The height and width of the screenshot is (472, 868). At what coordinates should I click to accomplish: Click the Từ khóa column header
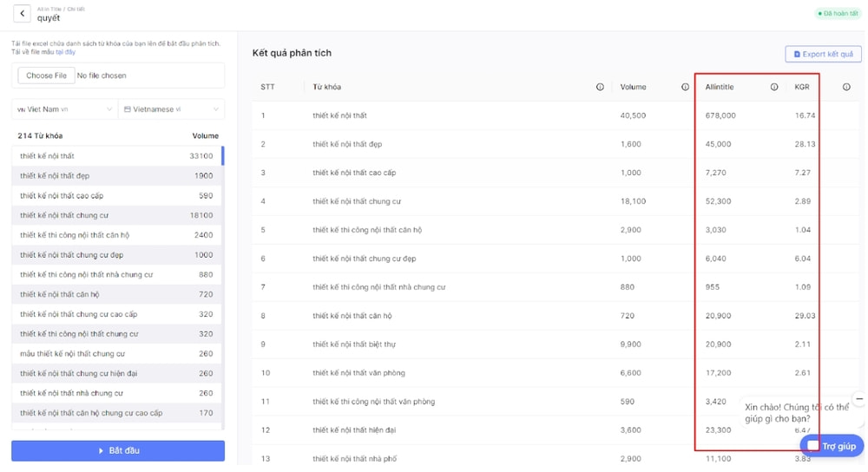pyautogui.click(x=326, y=87)
